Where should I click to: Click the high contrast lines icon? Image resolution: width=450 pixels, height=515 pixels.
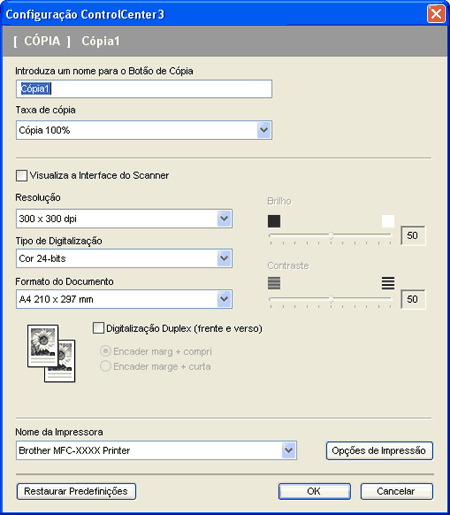point(388,283)
